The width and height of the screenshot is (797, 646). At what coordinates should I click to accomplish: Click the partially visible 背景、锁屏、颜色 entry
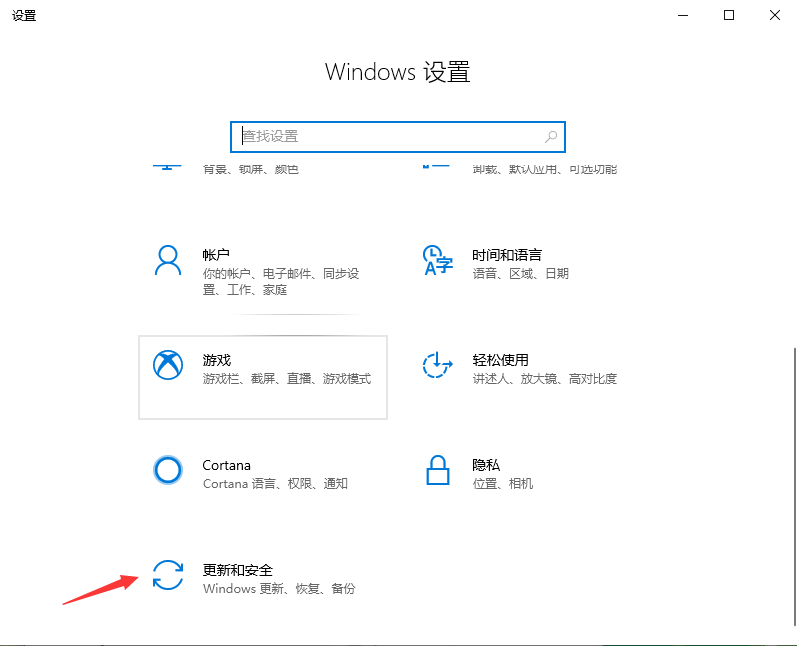pyautogui.click(x=250, y=169)
